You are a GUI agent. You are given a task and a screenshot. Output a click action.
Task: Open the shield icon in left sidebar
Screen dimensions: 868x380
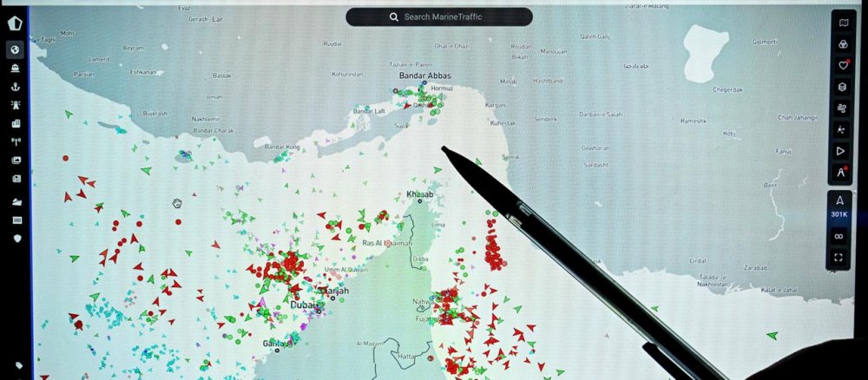pyautogui.click(x=15, y=238)
